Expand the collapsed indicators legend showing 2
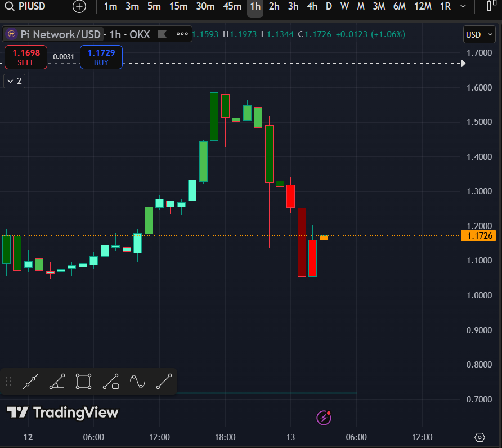The height and width of the screenshot is (448, 502). click(14, 81)
